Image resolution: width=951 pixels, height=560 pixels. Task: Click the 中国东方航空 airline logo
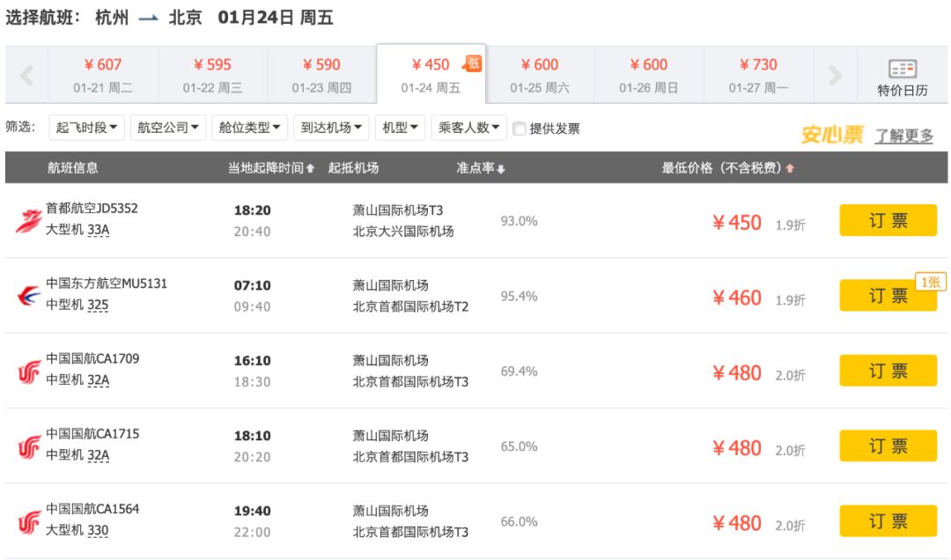tap(27, 296)
